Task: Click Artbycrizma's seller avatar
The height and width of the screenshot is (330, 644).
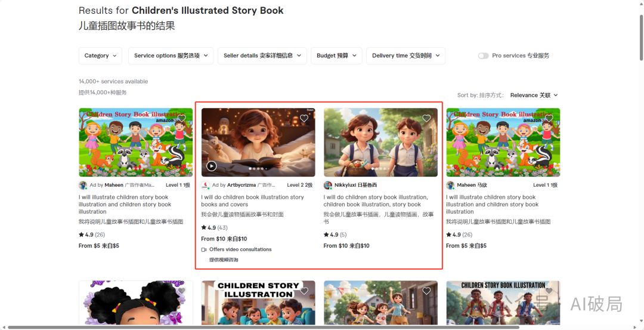Action: 205,185
